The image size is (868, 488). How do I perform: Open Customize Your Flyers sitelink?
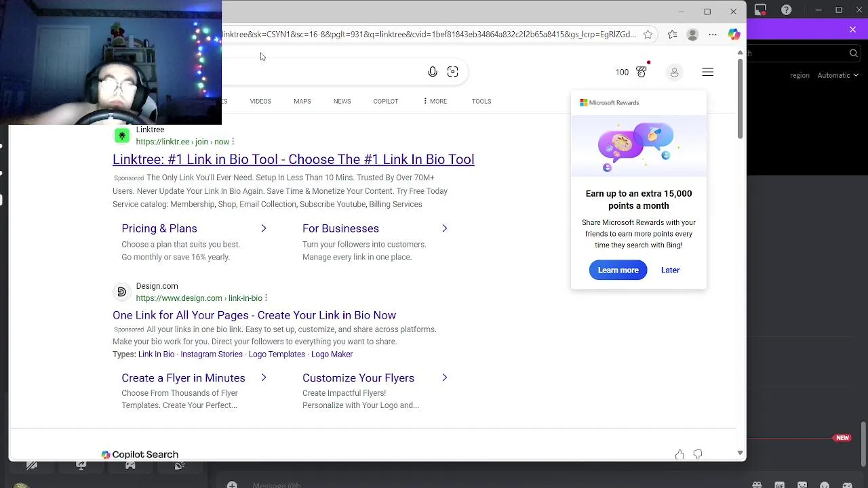[358, 378]
